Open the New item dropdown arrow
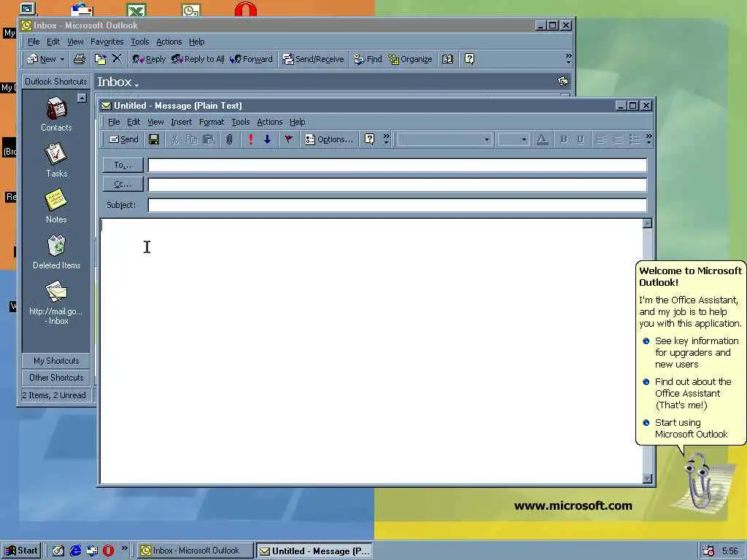 pos(62,59)
